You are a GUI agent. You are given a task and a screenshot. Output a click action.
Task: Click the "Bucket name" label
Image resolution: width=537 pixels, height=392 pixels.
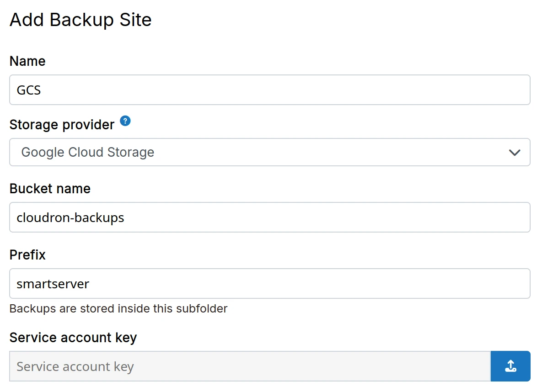(50, 189)
